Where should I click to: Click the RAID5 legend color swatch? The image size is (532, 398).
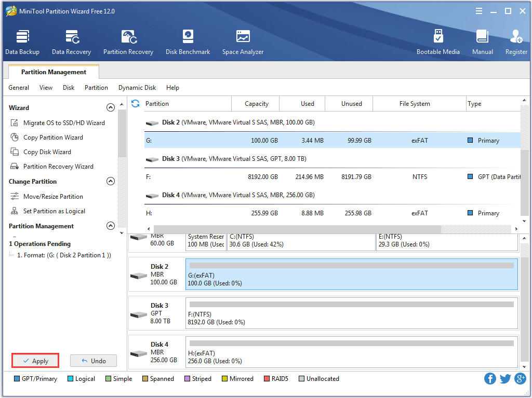coord(267,378)
